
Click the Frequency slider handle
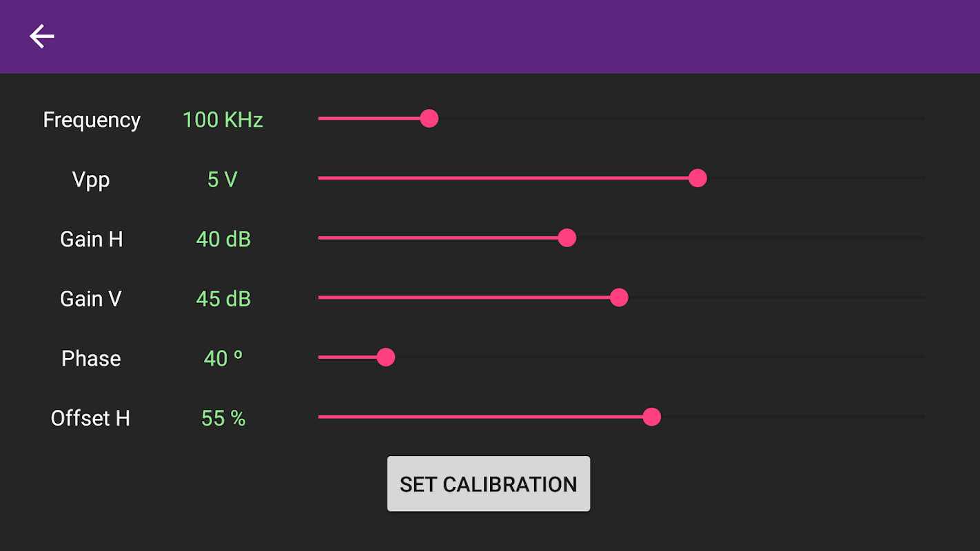click(x=429, y=118)
